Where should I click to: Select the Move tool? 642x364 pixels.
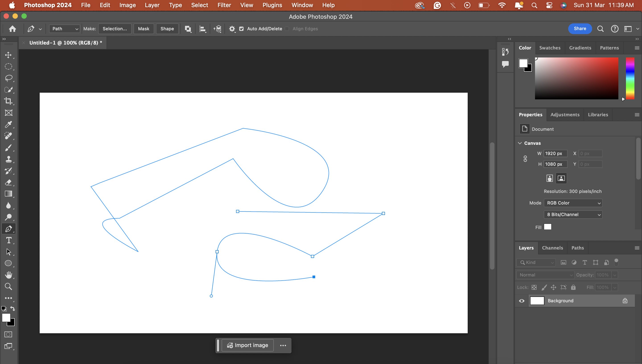click(x=9, y=55)
